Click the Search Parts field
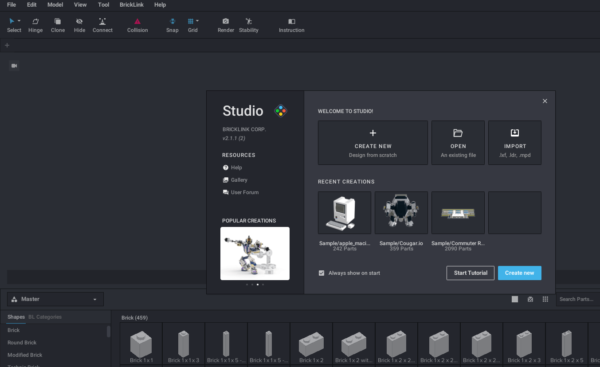 pyautogui.click(x=578, y=299)
